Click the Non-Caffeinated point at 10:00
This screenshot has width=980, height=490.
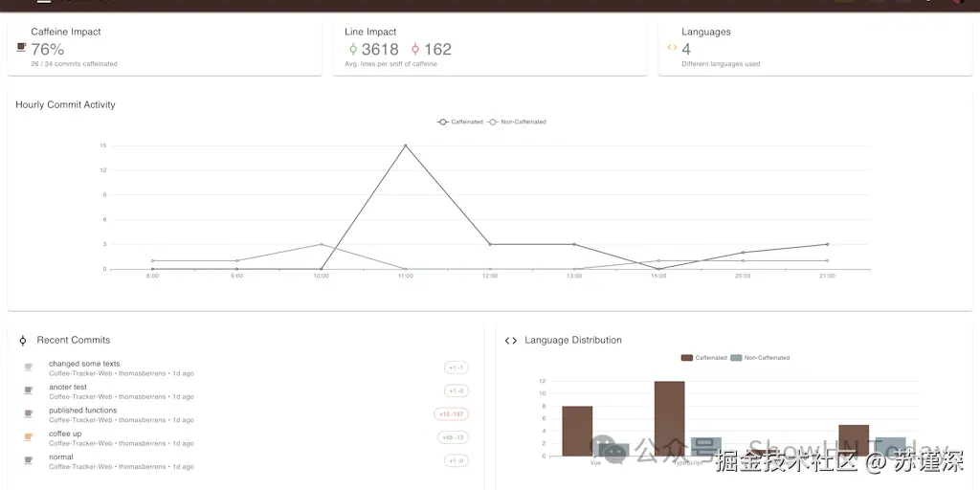[x=322, y=244]
